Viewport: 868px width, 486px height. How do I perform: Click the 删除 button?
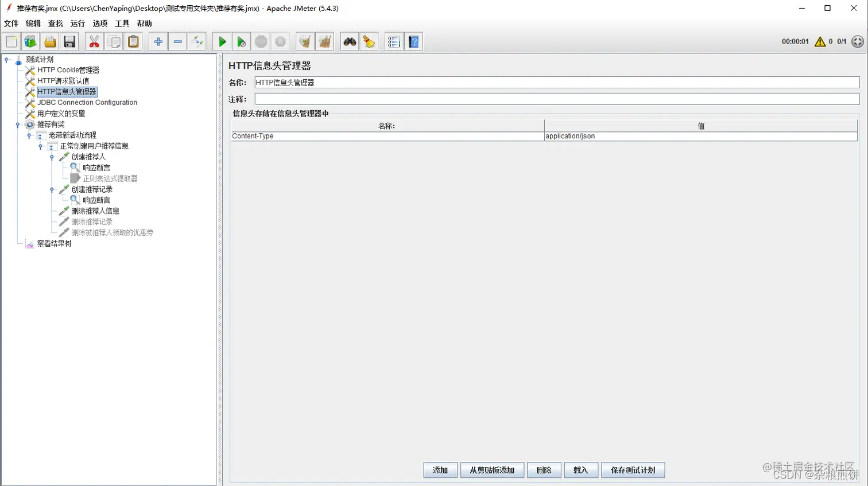pos(544,470)
